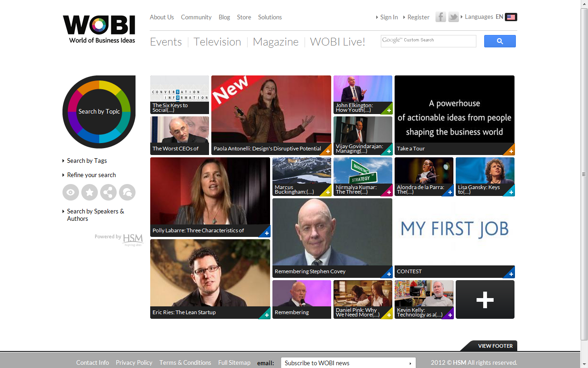
Task: Open The Worst CEOs of thumbnail
Action: (180, 136)
